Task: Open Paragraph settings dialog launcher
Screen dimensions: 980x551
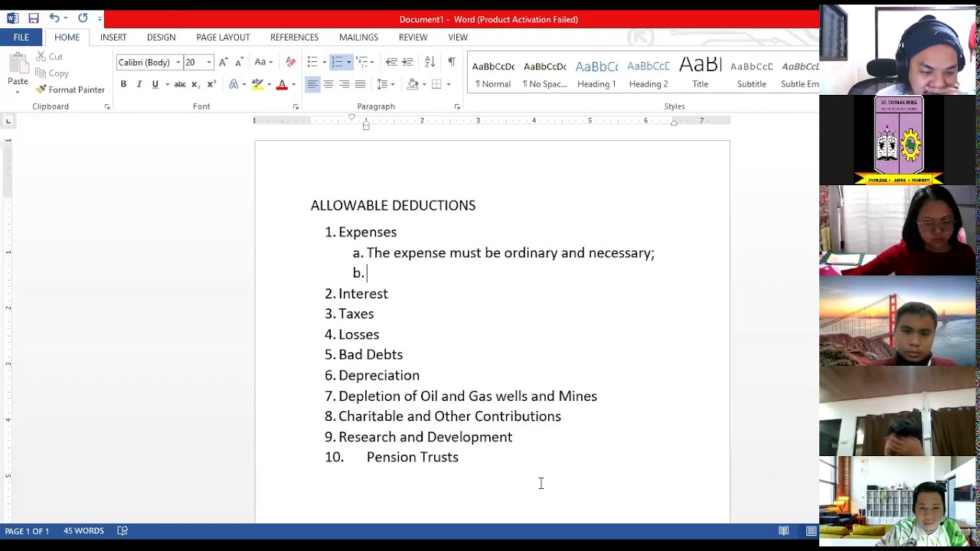Action: [x=457, y=107]
